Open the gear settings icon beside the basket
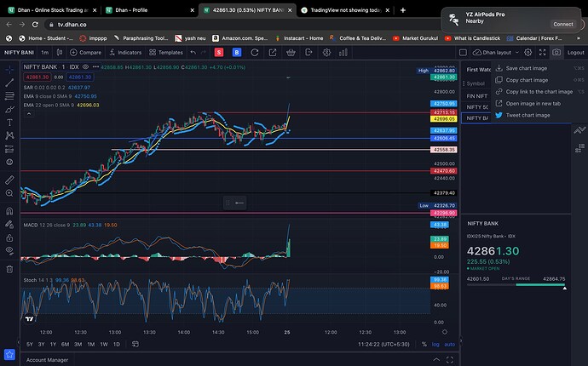The height and width of the screenshot is (366, 588). (x=326, y=53)
